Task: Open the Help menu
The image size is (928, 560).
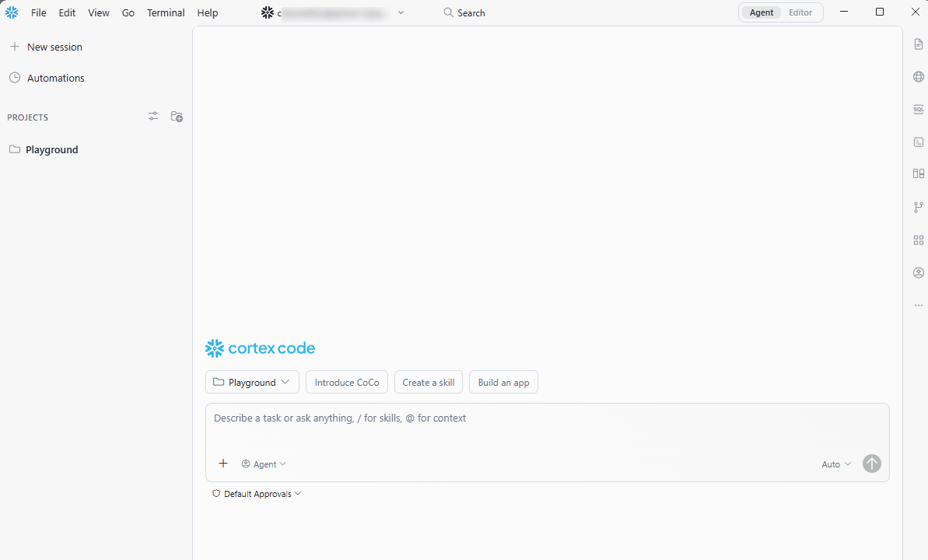Action: [207, 12]
